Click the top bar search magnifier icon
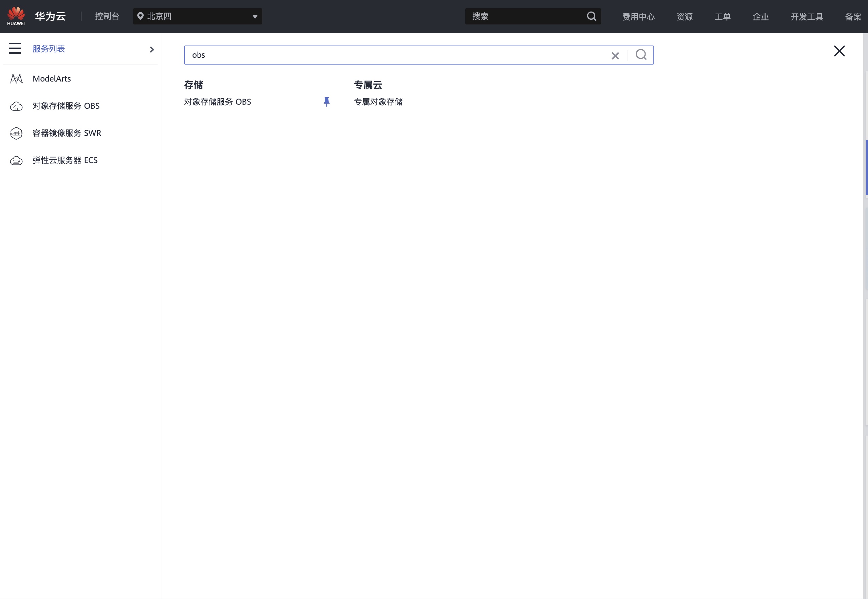This screenshot has width=868, height=600. pos(591,16)
